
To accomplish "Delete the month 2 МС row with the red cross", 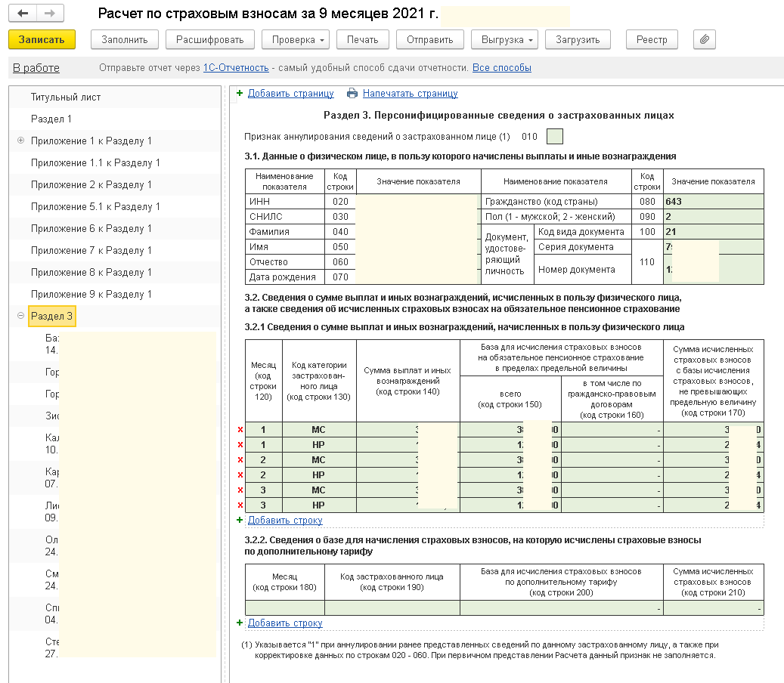I will [240, 459].
